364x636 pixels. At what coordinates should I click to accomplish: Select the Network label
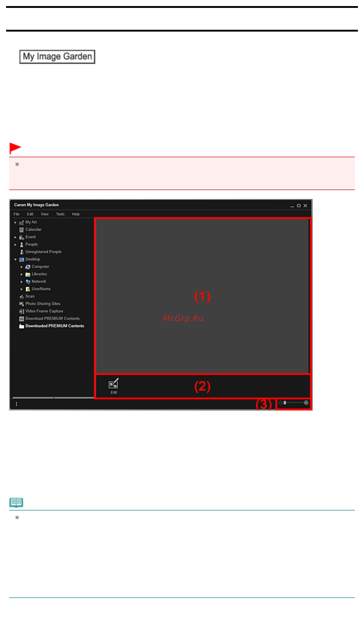(x=39, y=282)
